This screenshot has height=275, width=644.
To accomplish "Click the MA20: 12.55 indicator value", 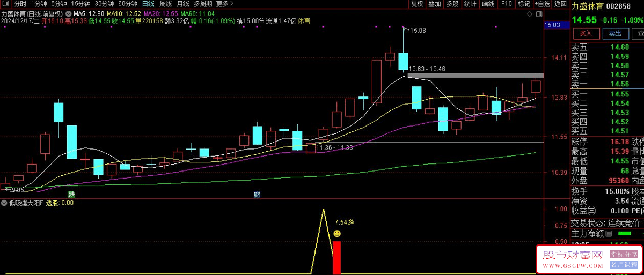I will coord(161,13).
